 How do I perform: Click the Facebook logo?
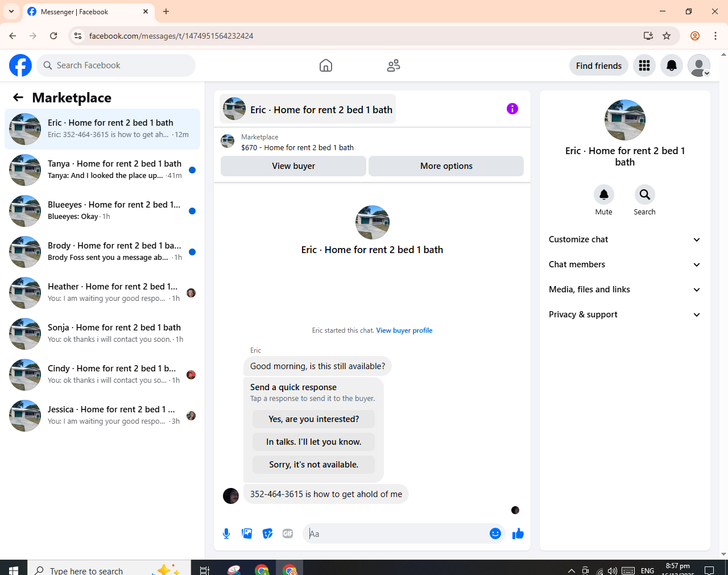tap(20, 65)
